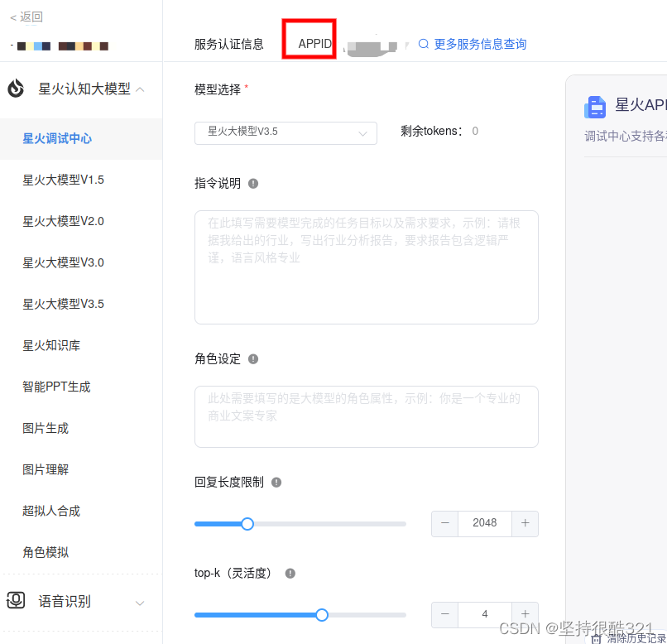Click info icon next to 回复长度限制
This screenshot has height=644, width=667.
[276, 483]
